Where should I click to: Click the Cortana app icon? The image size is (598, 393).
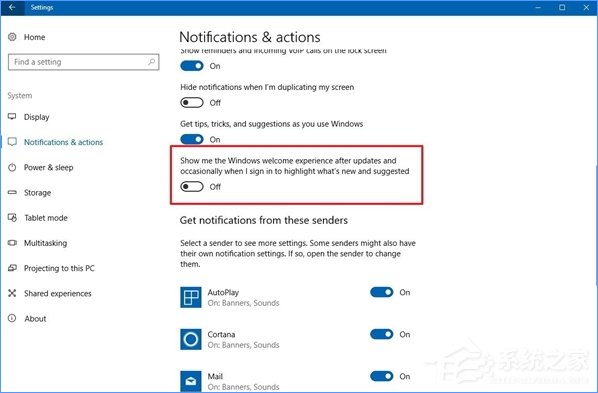coord(191,339)
